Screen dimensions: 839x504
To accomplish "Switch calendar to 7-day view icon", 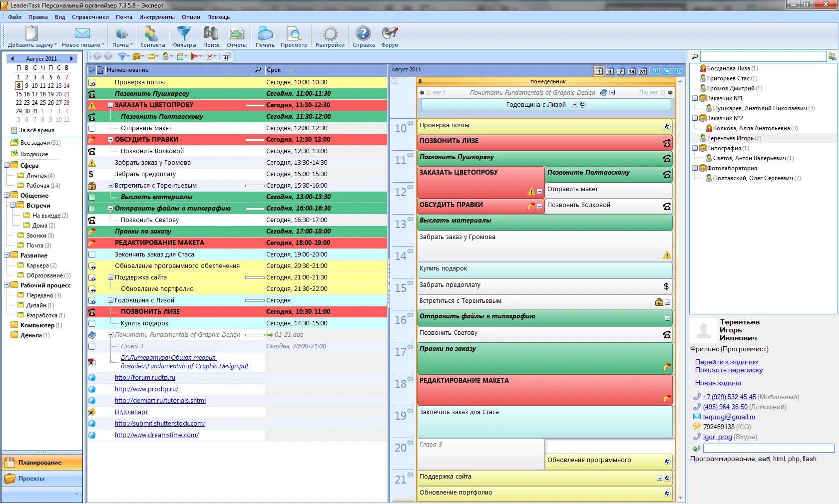I will [621, 71].
